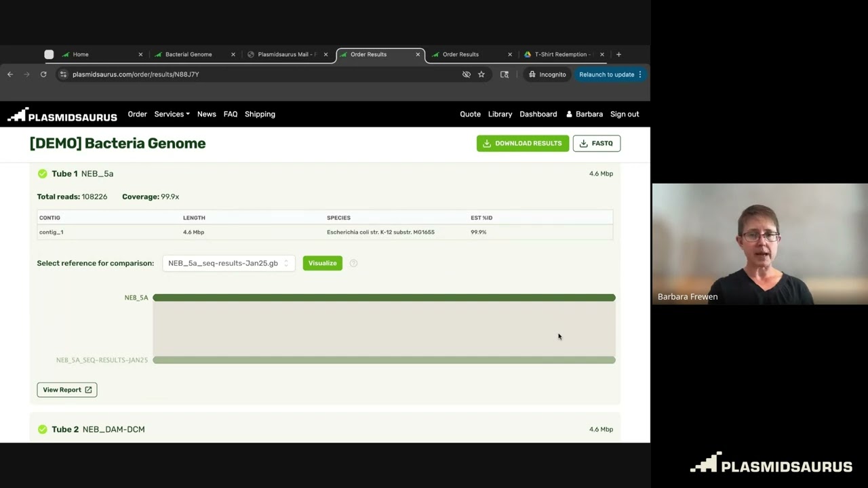
Task: Click the NEB_5A dark green genome bar
Action: 384,298
